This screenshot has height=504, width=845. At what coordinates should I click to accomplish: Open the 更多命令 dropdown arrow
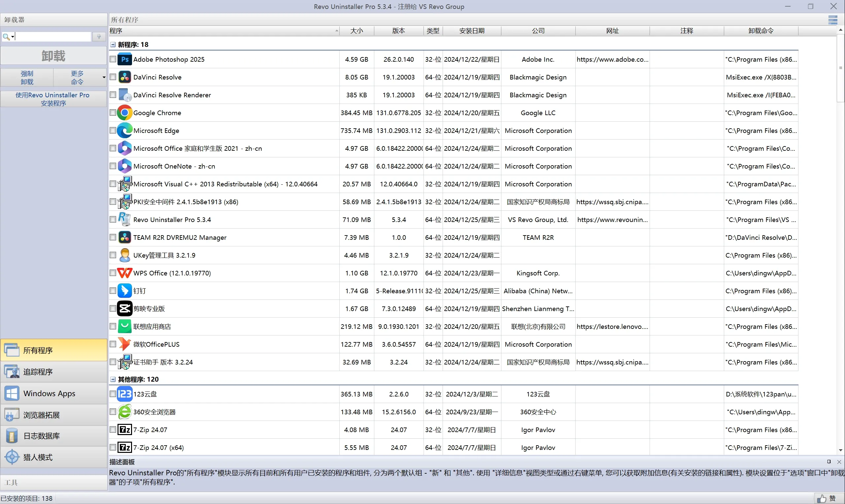point(104,78)
